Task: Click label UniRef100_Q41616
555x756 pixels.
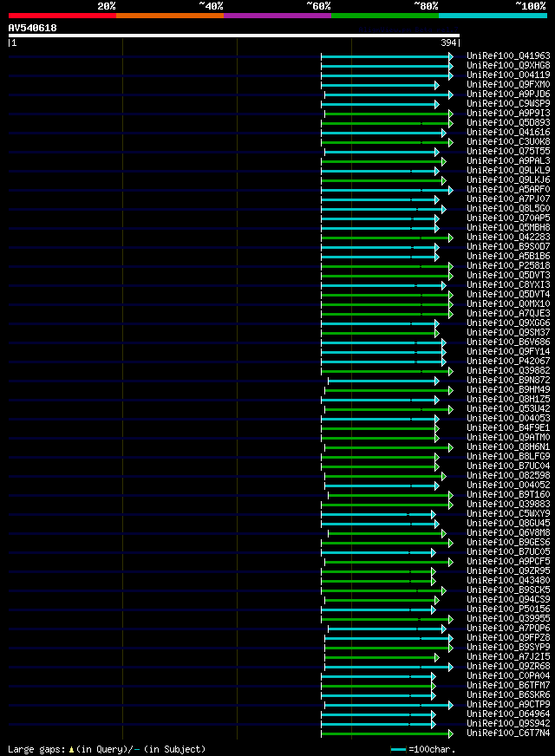Action: pyautogui.click(x=508, y=132)
